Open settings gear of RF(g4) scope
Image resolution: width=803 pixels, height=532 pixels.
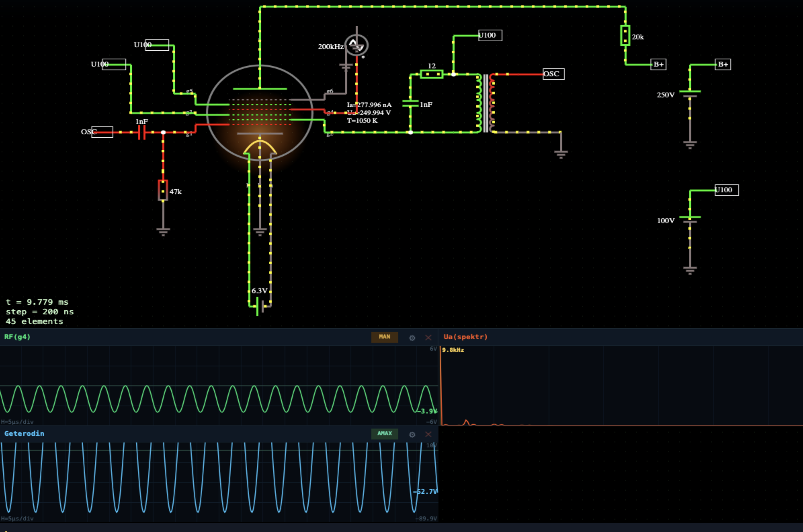(412, 338)
